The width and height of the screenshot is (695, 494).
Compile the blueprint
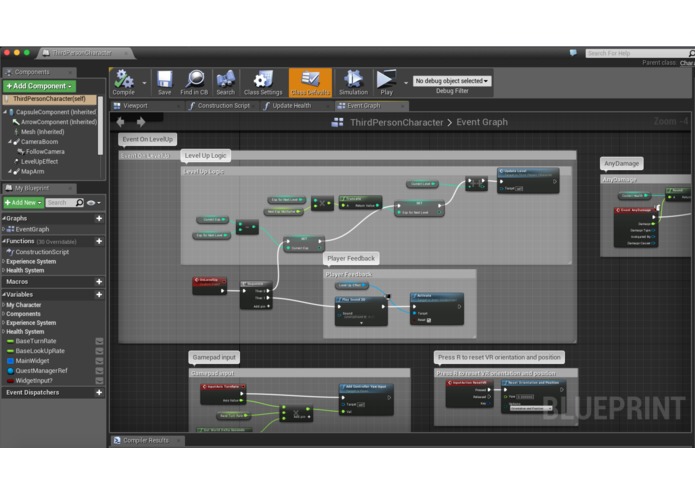123,82
